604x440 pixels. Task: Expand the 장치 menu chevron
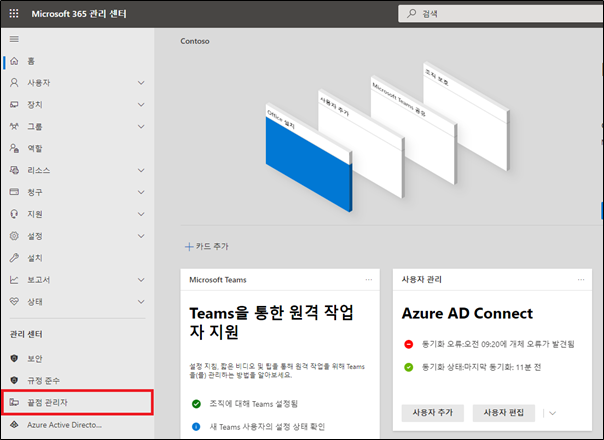141,104
